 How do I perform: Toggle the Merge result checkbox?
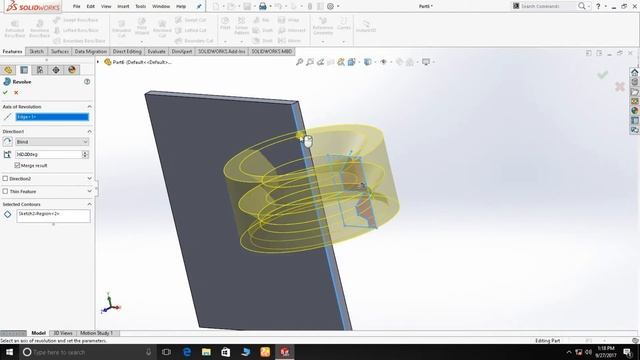click(x=17, y=165)
